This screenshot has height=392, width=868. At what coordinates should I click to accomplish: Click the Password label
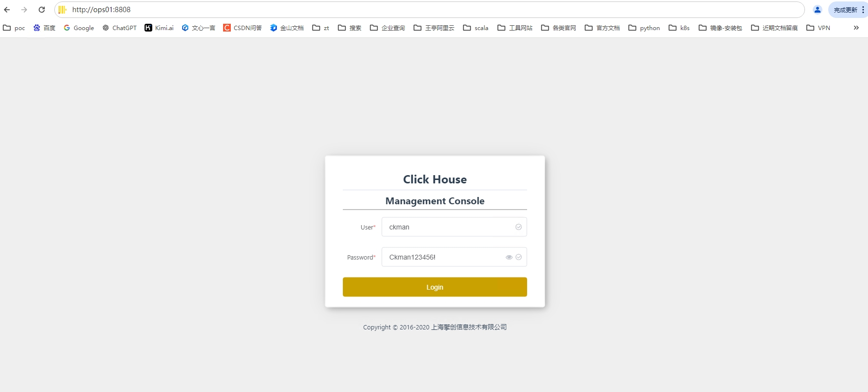[x=361, y=257]
